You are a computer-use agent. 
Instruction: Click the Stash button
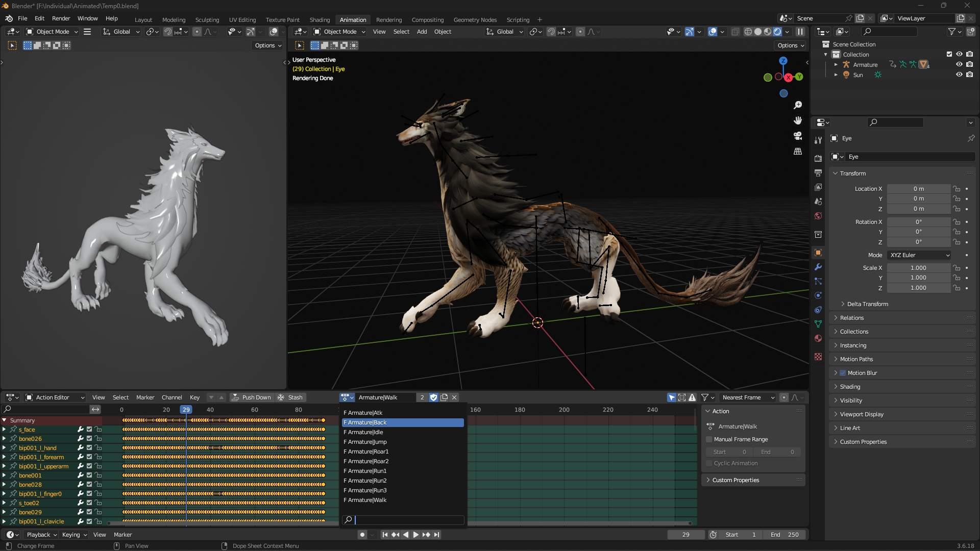click(290, 397)
